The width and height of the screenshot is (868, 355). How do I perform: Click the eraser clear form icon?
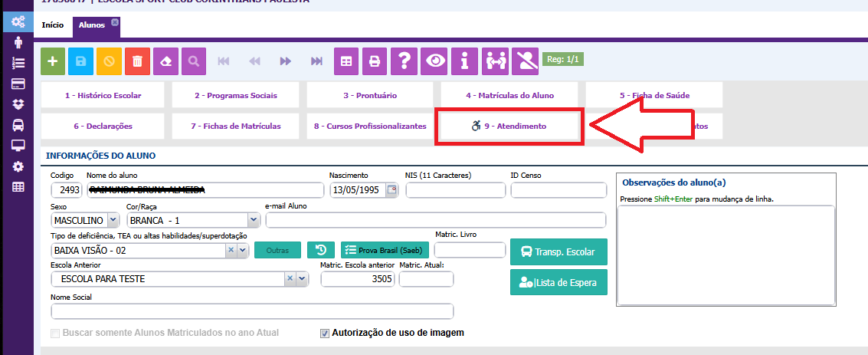click(165, 61)
